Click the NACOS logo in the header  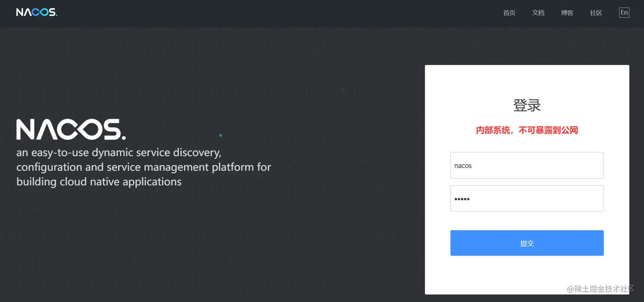[37, 12]
